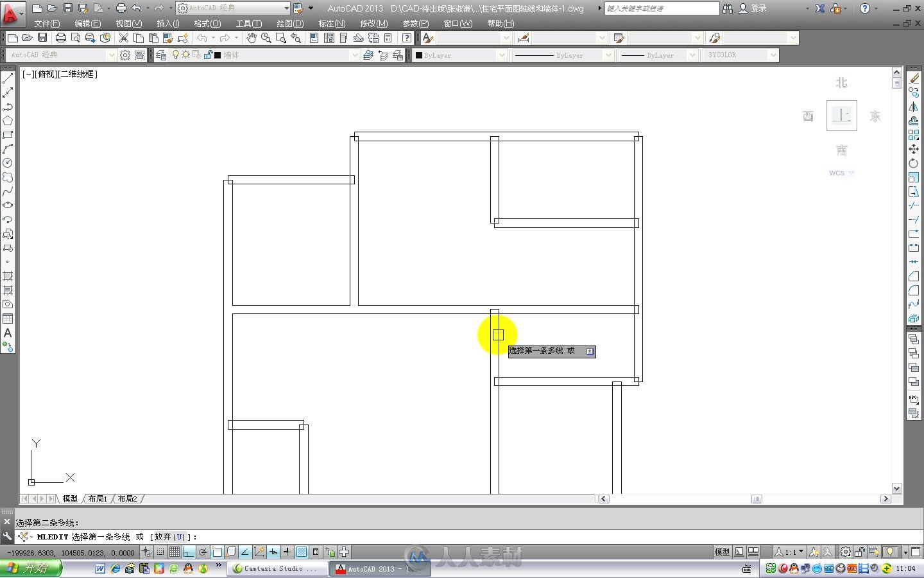924x578 pixels.
Task: Click the 登录 sign-in button
Action: pyautogui.click(x=753, y=8)
